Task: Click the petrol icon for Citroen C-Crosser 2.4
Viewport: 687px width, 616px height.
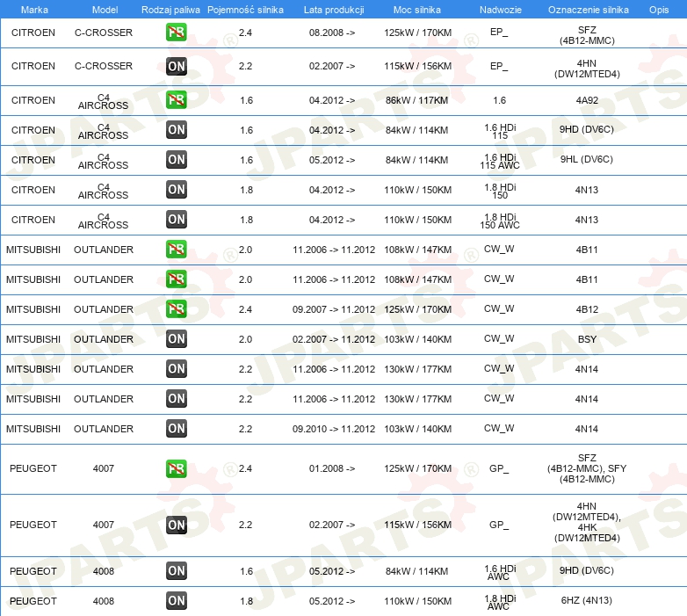Action: (x=177, y=33)
